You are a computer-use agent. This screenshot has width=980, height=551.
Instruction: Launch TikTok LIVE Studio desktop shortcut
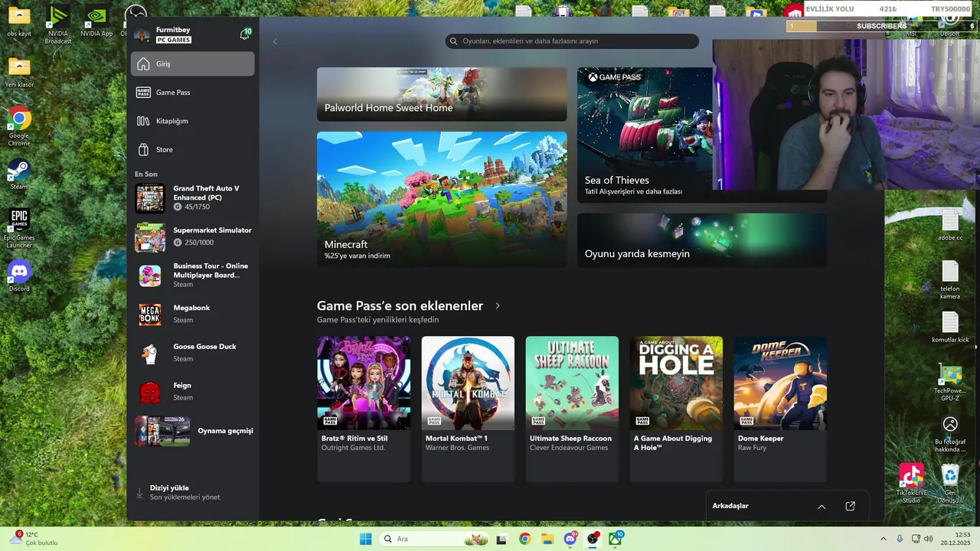tap(911, 484)
